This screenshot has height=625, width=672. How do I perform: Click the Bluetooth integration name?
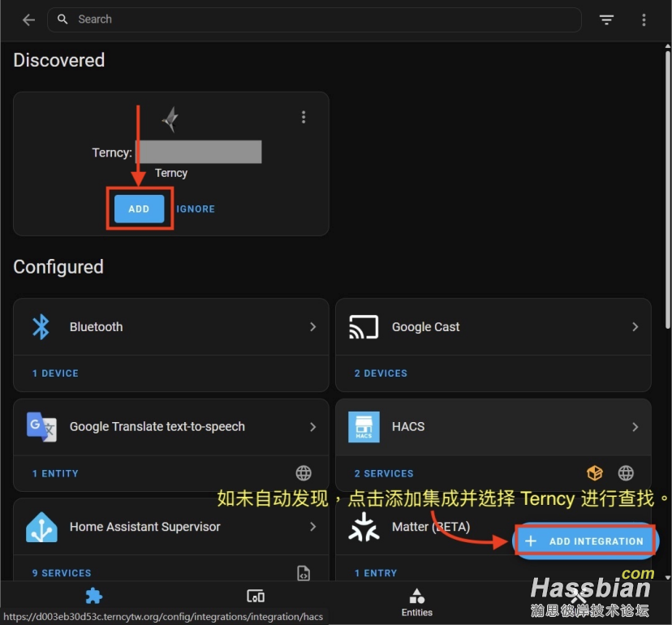tap(96, 327)
